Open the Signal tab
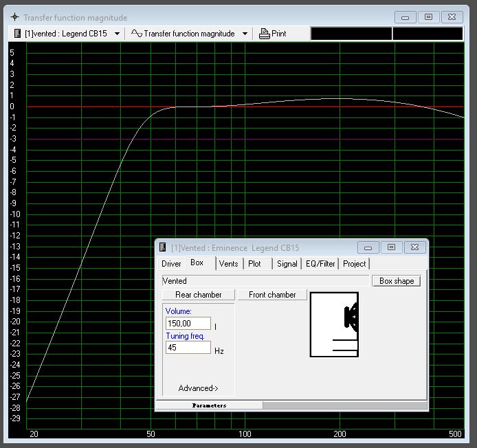Screen dimensions: 477x448 [x=287, y=264]
